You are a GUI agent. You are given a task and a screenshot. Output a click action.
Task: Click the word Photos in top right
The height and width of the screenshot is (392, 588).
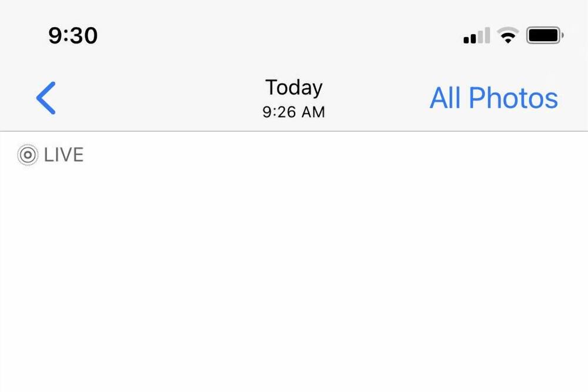(513, 98)
